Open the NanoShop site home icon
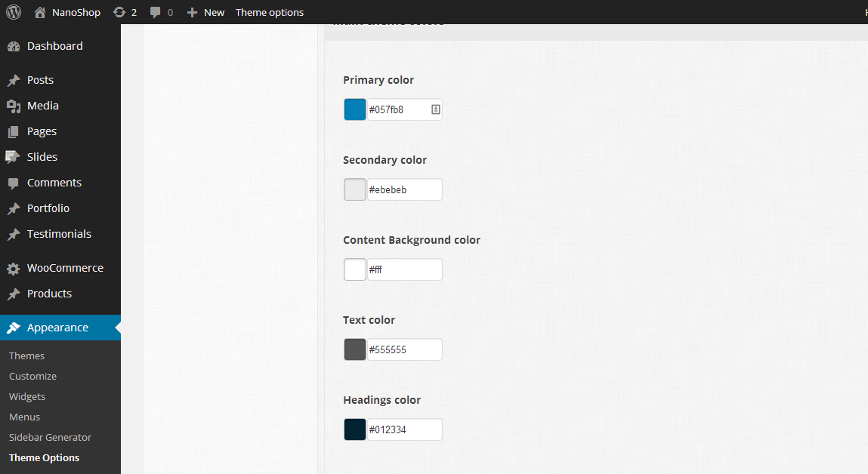Viewport: 868px width, 474px height. tap(40, 12)
